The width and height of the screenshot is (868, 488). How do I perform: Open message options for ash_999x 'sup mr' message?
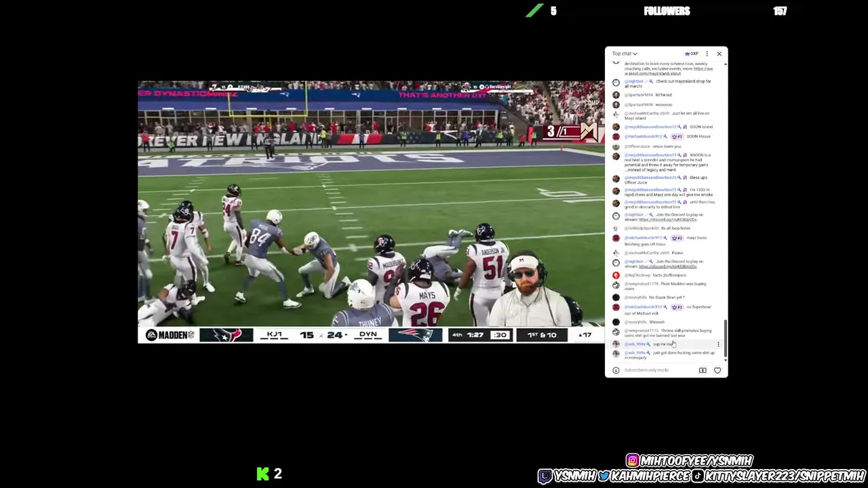(718, 344)
